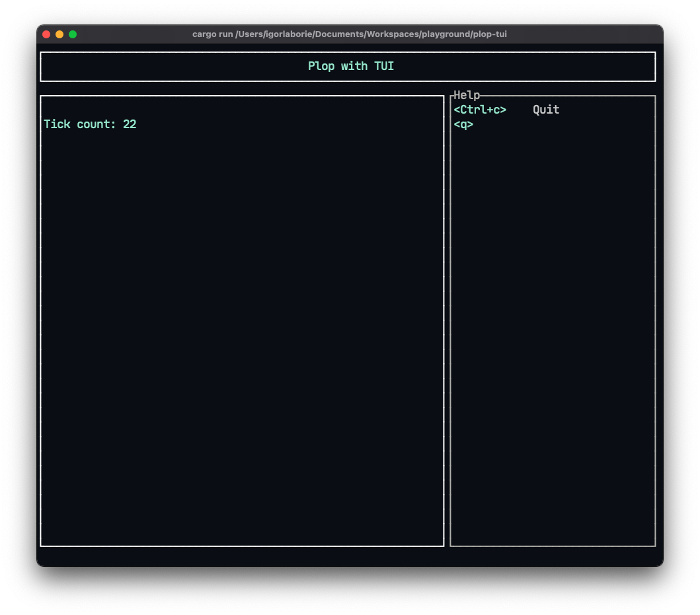Click the yellow minimize window button
Viewport: 700px width, 615px height.
[59, 34]
